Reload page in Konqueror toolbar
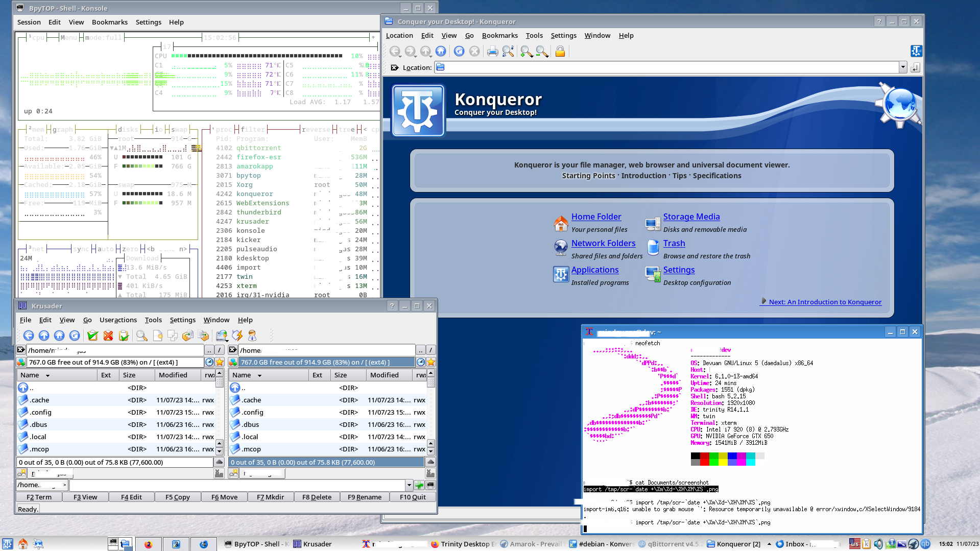 coord(459,51)
